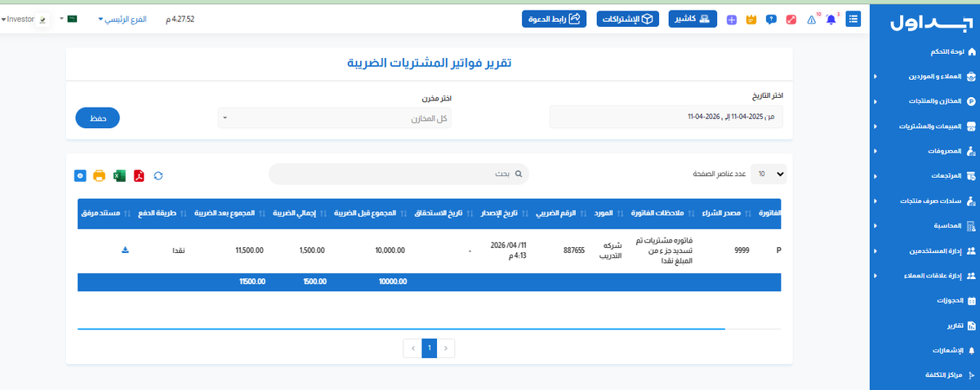Click the horizontal scrollbar under the table

click(401, 328)
